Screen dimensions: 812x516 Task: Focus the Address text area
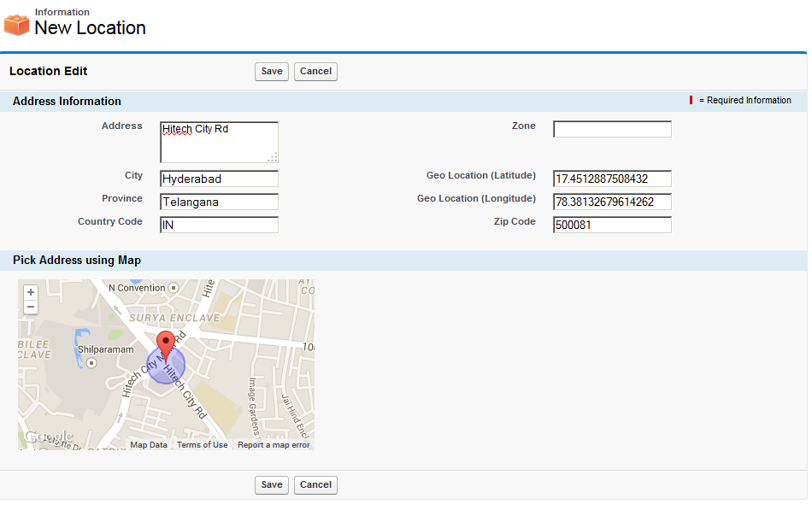(x=219, y=142)
